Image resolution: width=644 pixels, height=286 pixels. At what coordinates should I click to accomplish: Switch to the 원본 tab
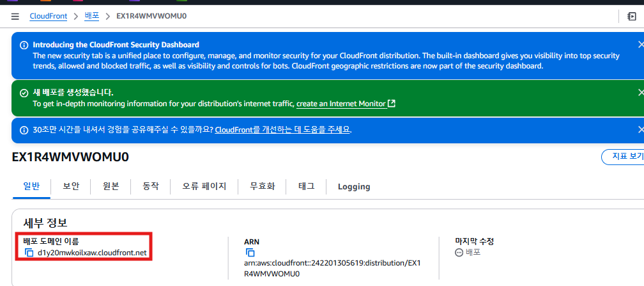pos(111,186)
